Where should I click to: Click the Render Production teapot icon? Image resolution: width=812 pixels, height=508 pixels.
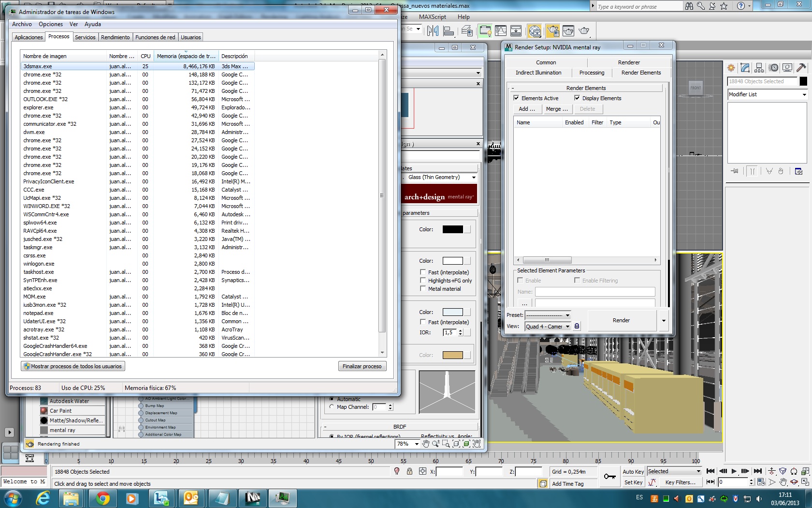click(x=584, y=31)
